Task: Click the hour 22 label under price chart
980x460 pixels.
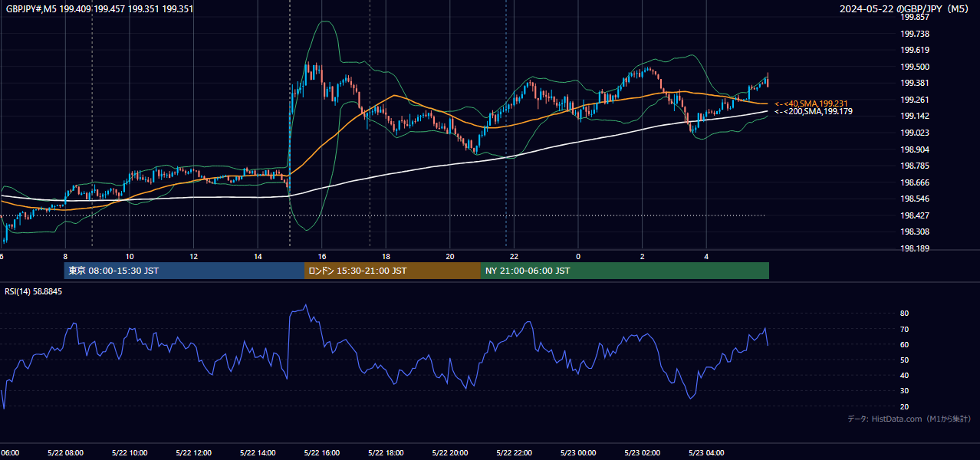Action: coord(514,256)
